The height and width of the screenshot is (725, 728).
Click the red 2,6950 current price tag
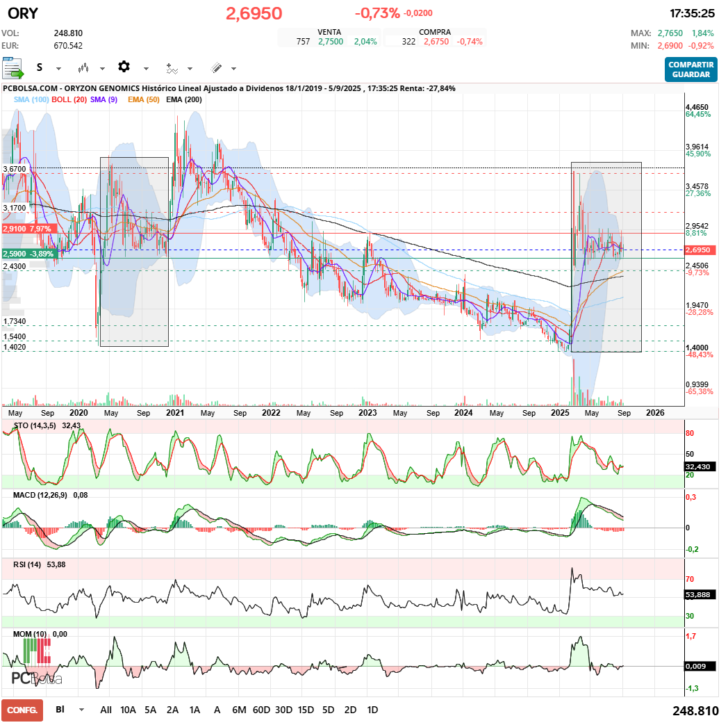pyautogui.click(x=701, y=250)
